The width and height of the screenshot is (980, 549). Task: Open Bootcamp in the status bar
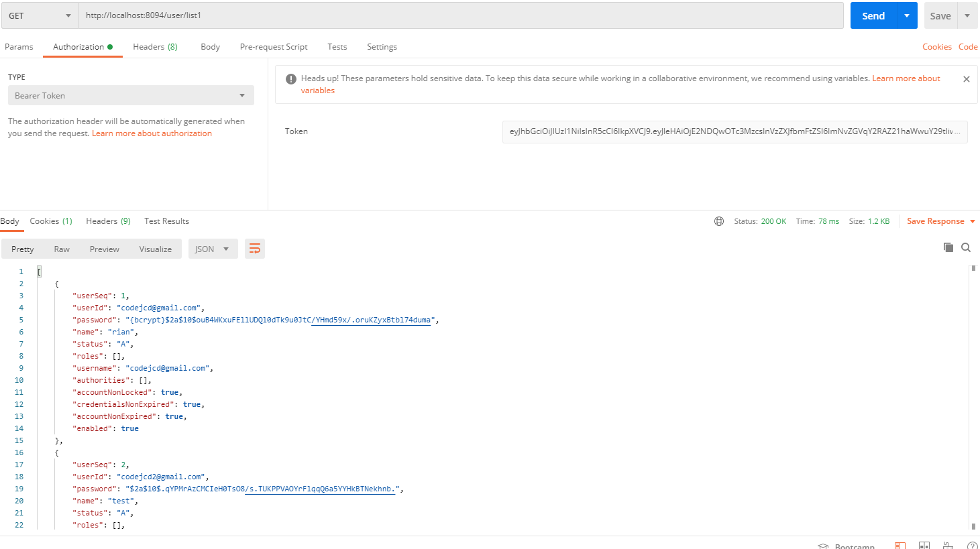[x=847, y=546]
